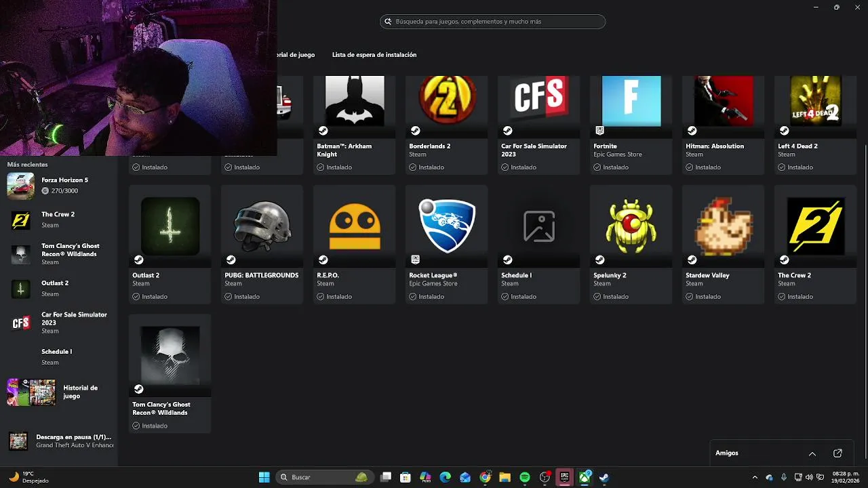The width and height of the screenshot is (868, 488).
Task: Open the paused download Descarga en pausa
Action: 59,441
